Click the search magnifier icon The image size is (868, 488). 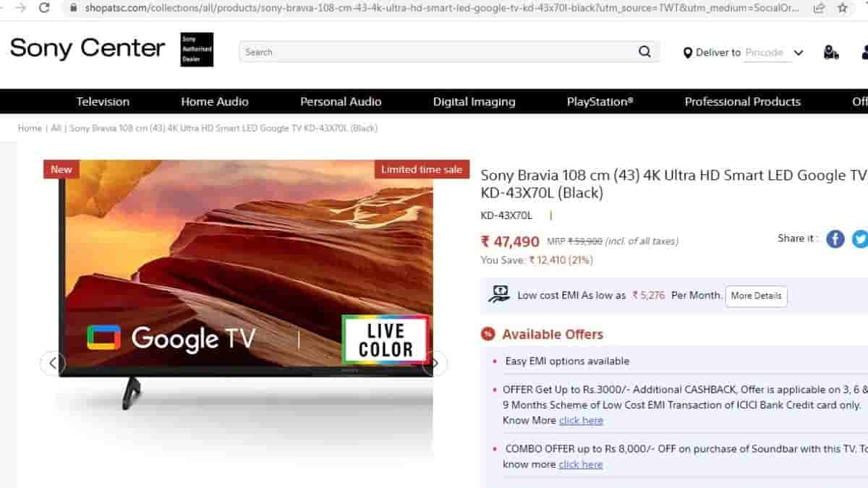[644, 52]
